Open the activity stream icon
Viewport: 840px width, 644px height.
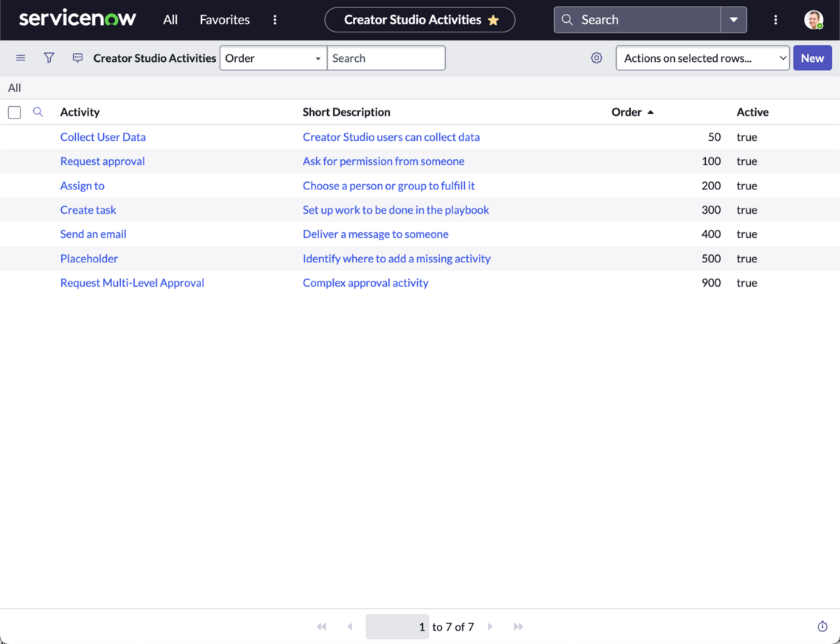tap(77, 58)
